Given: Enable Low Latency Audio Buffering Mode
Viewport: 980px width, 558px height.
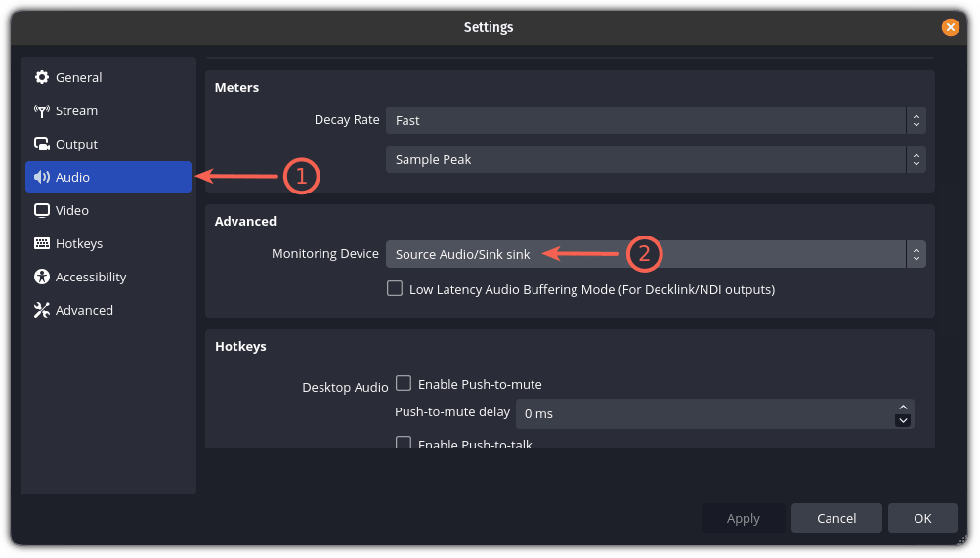Looking at the screenshot, I should (395, 289).
